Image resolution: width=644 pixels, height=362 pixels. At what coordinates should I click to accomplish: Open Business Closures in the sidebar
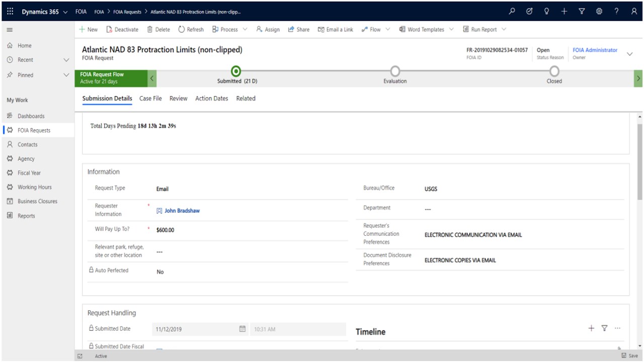(38, 201)
